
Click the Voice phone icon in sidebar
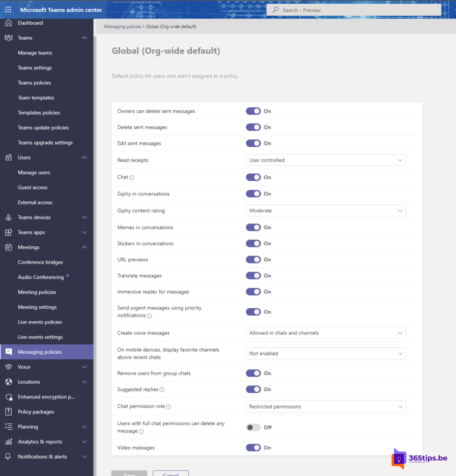[x=8, y=367]
